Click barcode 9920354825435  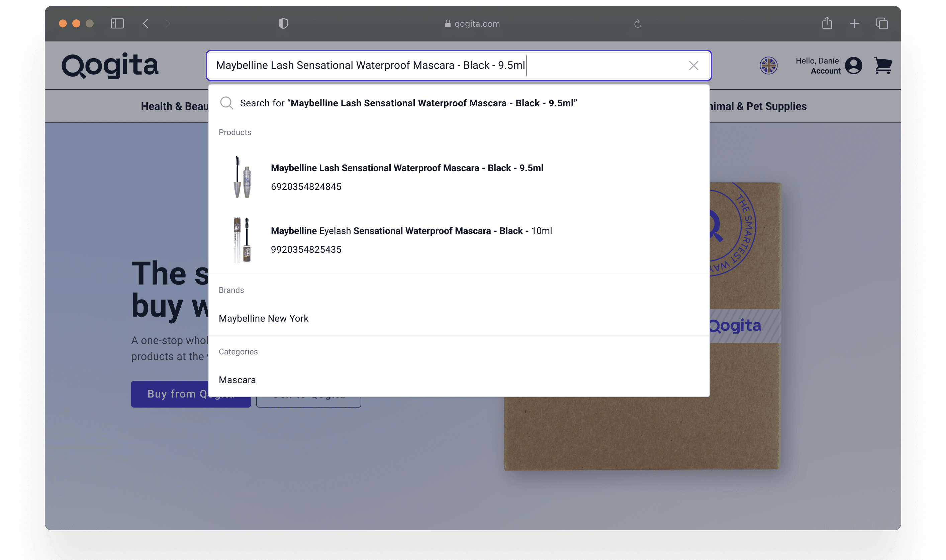tap(306, 249)
